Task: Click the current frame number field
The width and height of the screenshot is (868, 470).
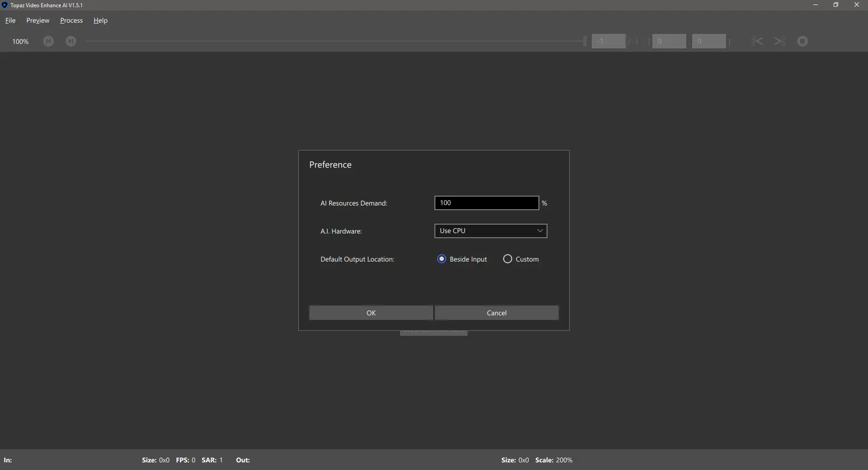Action: (609, 41)
